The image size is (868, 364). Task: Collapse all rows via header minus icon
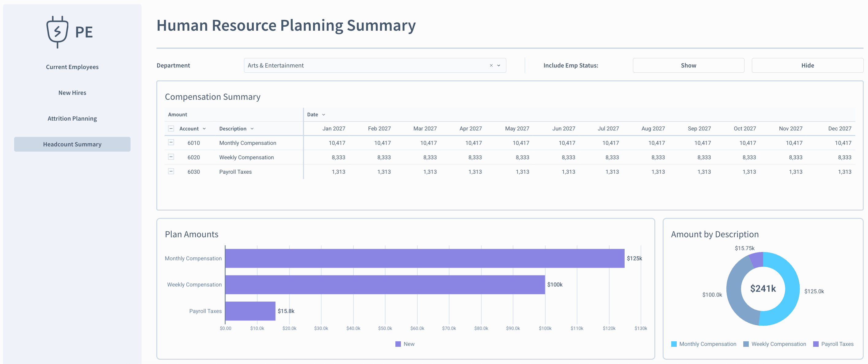tap(171, 129)
